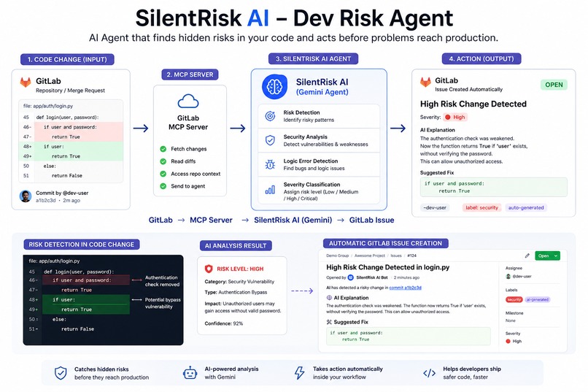Click the Suggested Fix code block in GitLab issue
The height and width of the screenshot is (392, 588).
(x=409, y=336)
